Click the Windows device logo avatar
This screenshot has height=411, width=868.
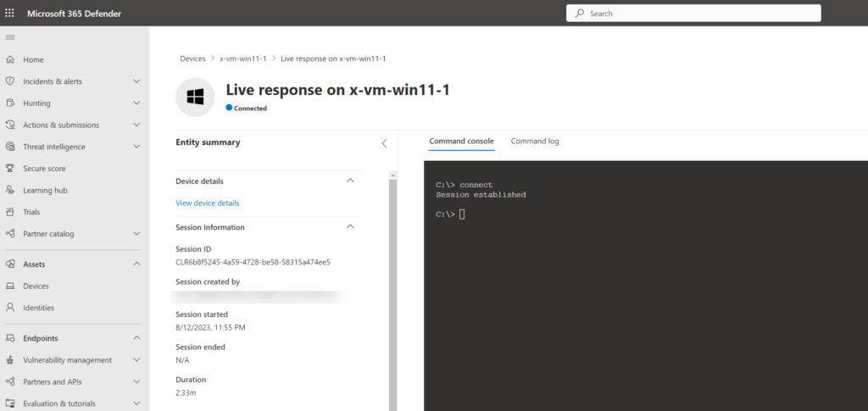coord(195,97)
